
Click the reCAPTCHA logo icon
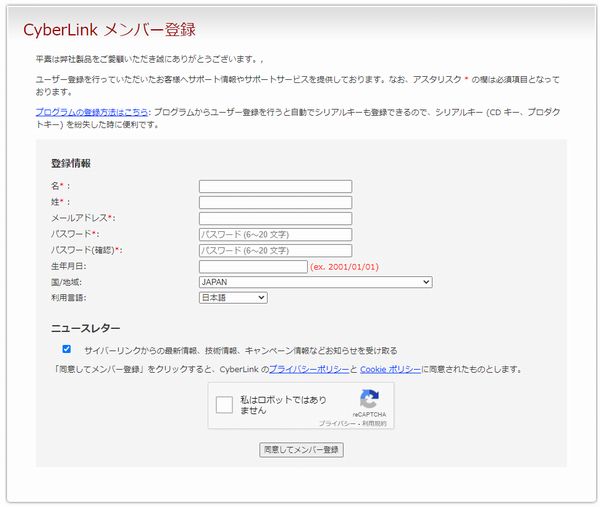(x=369, y=399)
